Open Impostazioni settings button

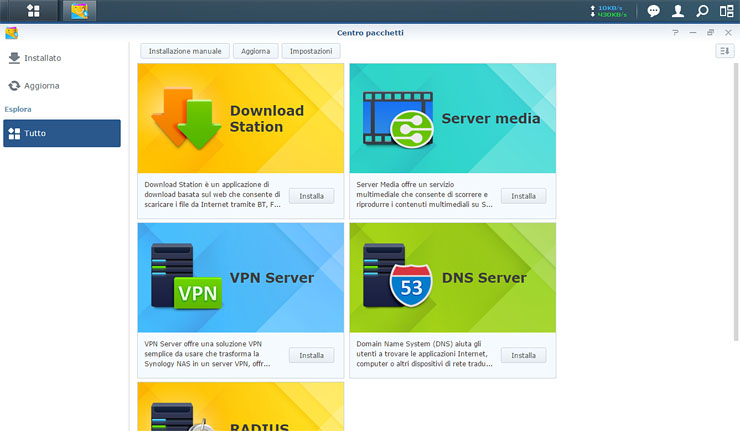pyautogui.click(x=311, y=51)
